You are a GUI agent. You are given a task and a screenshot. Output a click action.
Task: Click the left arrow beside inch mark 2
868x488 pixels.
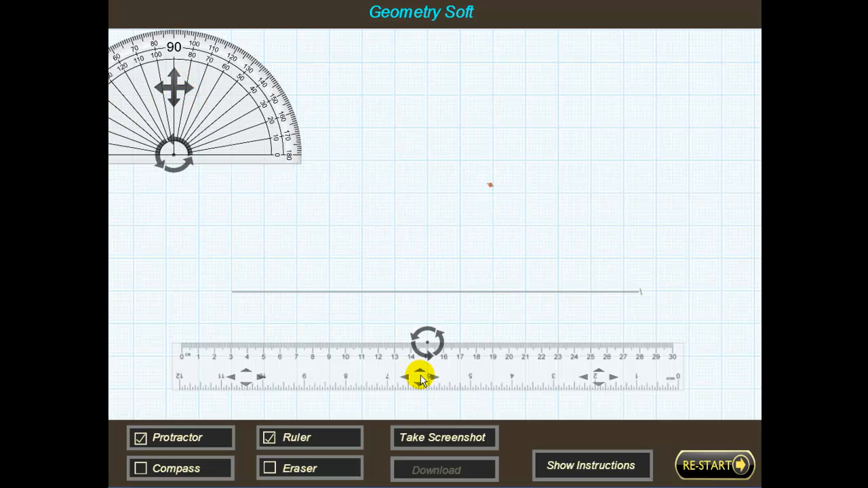[x=583, y=377]
